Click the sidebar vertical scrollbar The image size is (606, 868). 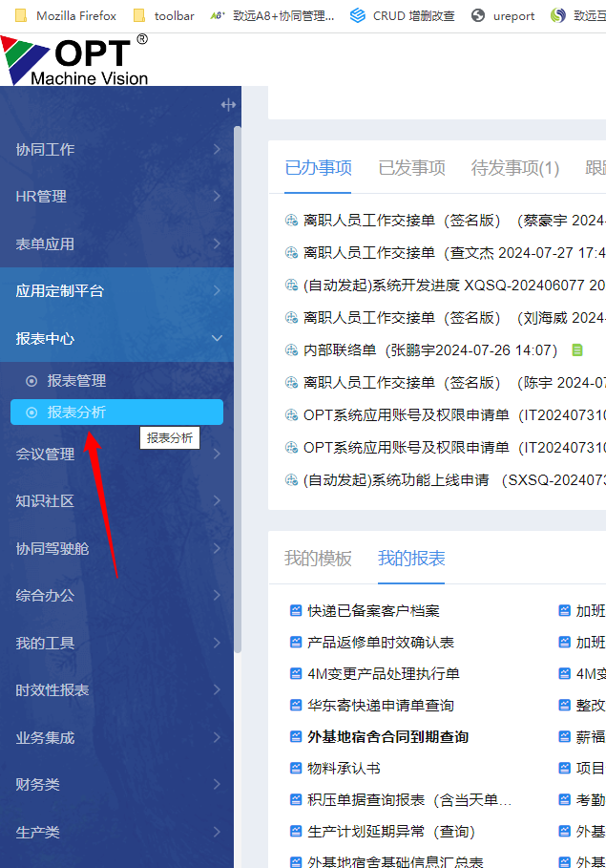click(238, 382)
